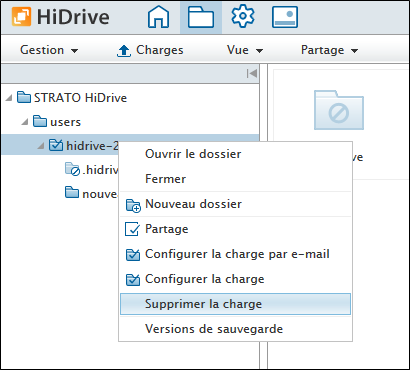Go to the Home icon in header
Screen dimensions: 410x370
pyautogui.click(x=158, y=17)
